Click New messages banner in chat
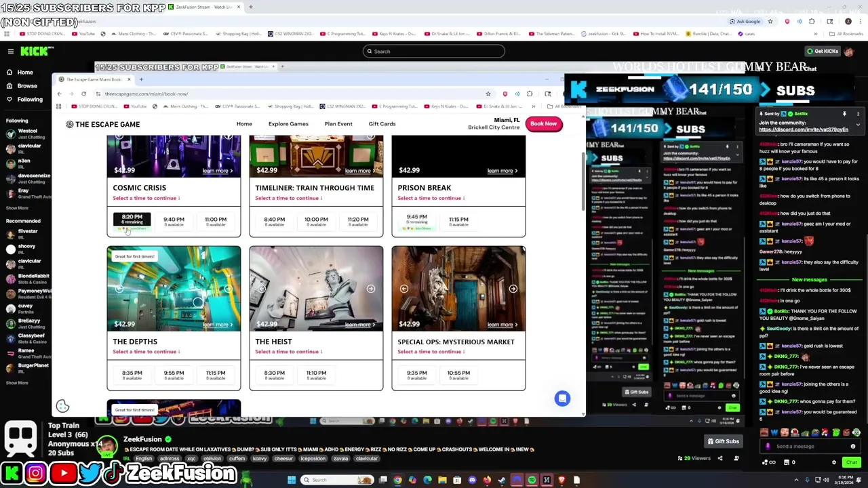This screenshot has height=488, width=868. [809, 280]
